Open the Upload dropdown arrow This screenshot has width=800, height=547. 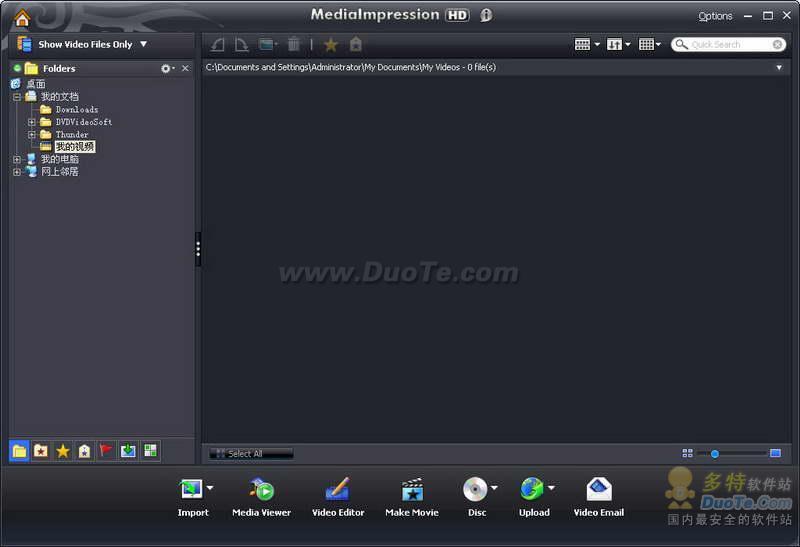coord(552,488)
